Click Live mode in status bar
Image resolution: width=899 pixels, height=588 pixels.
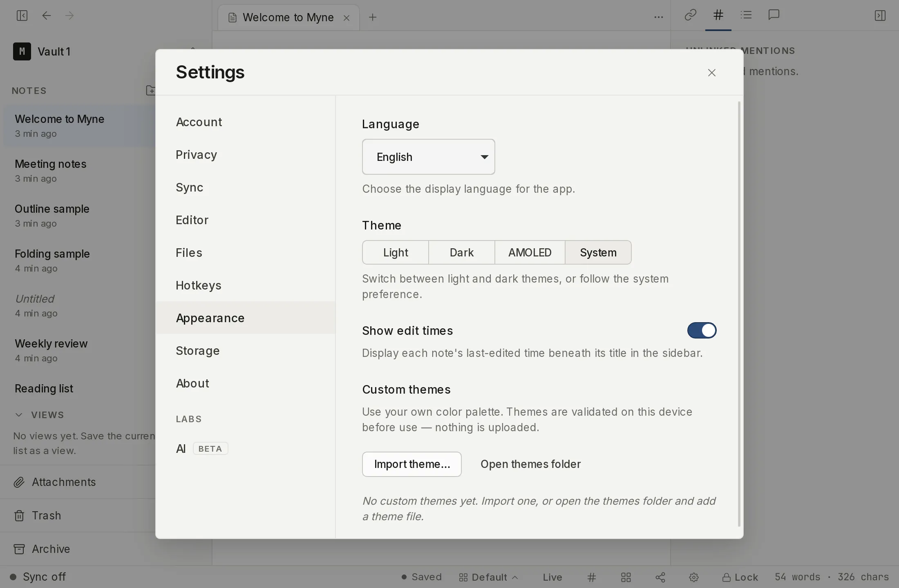(x=552, y=577)
